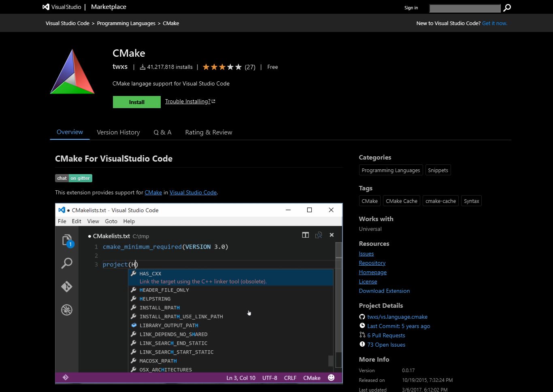
Task: Open the Goto menu in VS Code screenshot
Action: (x=111, y=221)
